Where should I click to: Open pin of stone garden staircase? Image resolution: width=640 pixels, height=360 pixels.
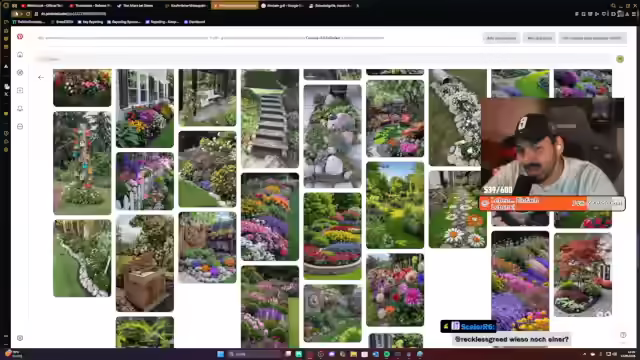point(270,118)
